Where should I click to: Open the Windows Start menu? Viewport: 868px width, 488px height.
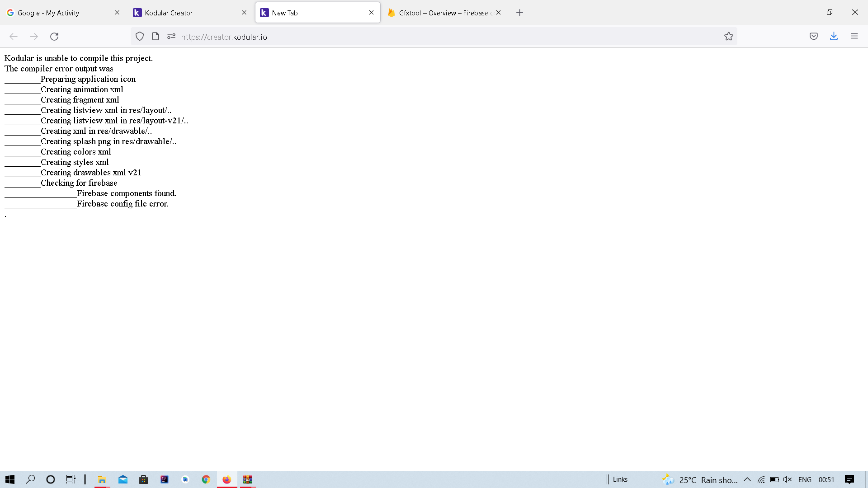pos(10,479)
